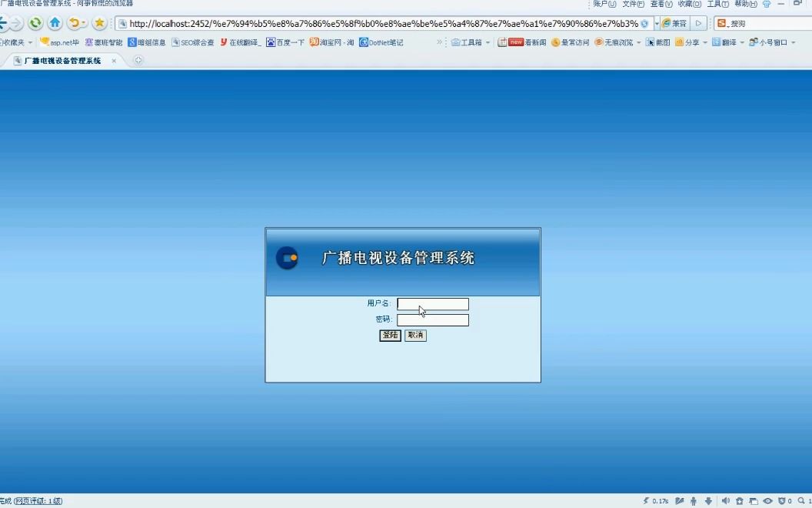Click the 登陆 login button
Viewport: 812px width, 508px height.
[389, 335]
